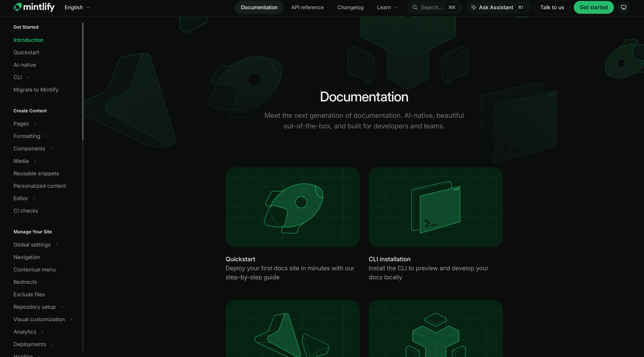Screen dimensions: 644x357
Task: Click the Ask Assistant sparkle icon
Action: [474, 8]
